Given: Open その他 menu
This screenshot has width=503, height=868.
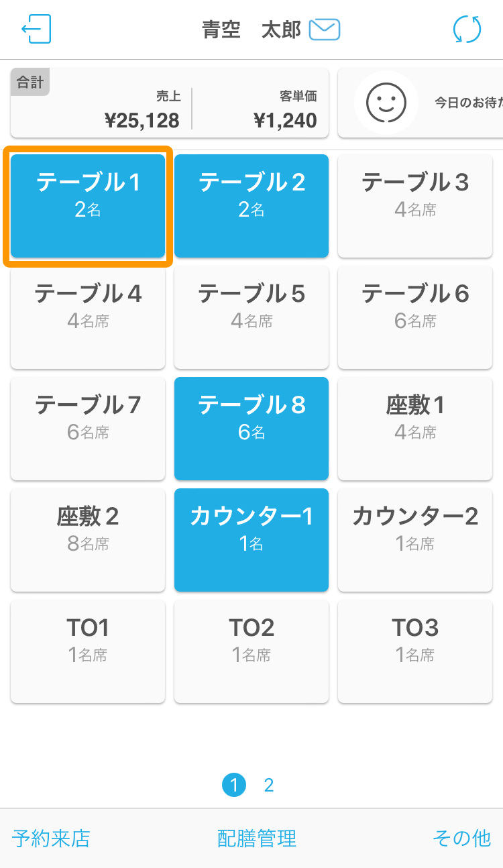Looking at the screenshot, I should (x=462, y=838).
